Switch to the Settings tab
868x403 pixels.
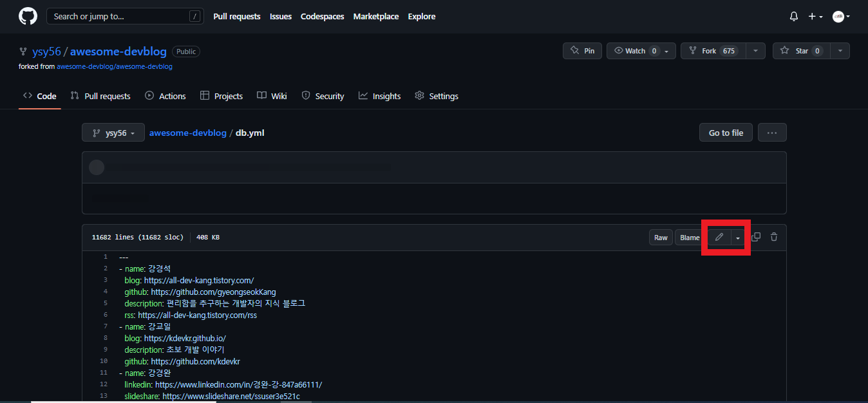click(x=437, y=96)
